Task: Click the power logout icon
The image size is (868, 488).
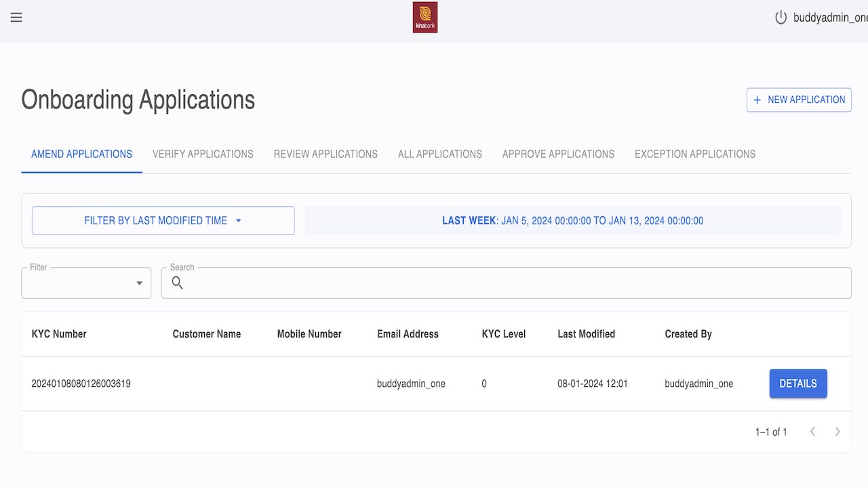Action: click(x=781, y=18)
